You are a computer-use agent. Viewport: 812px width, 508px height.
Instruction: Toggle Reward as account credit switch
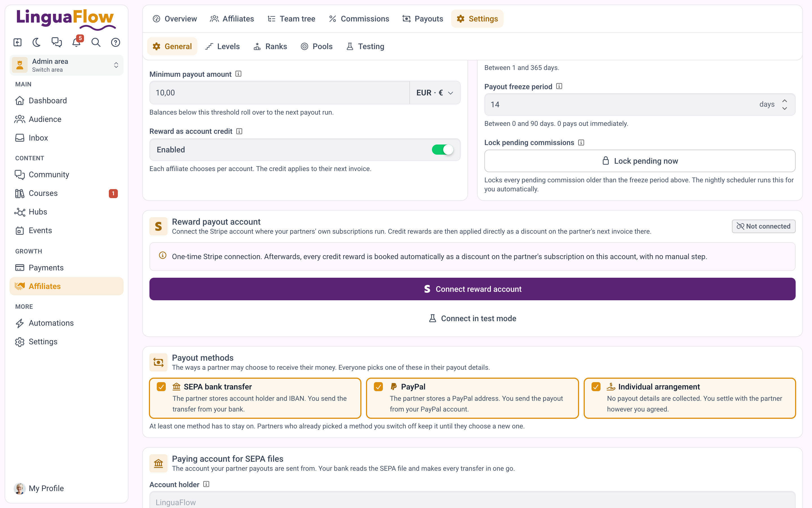pos(442,150)
